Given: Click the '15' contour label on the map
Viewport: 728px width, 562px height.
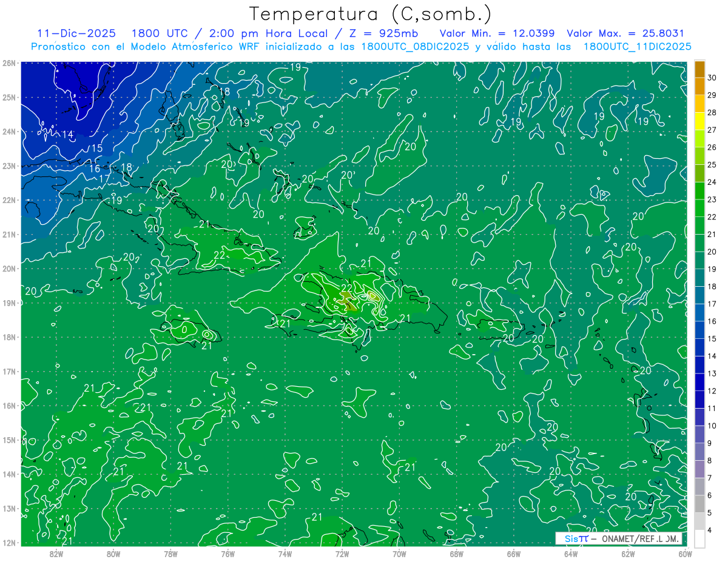Looking at the screenshot, I should 96,149.
